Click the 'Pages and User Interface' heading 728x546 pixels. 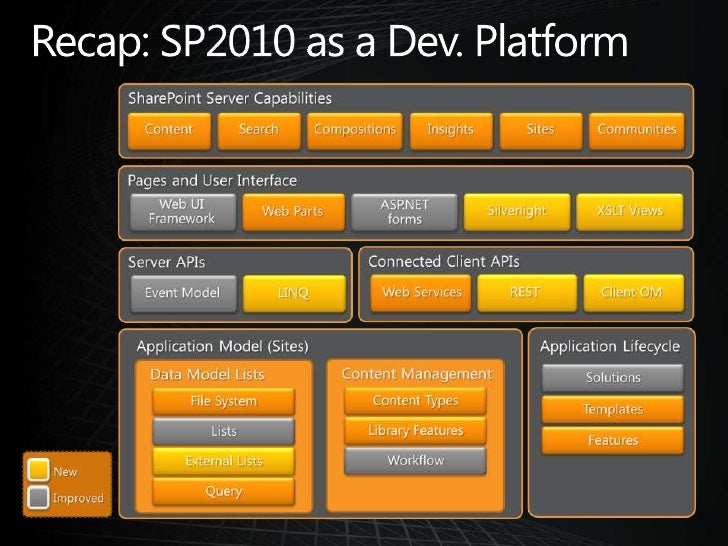(x=212, y=181)
